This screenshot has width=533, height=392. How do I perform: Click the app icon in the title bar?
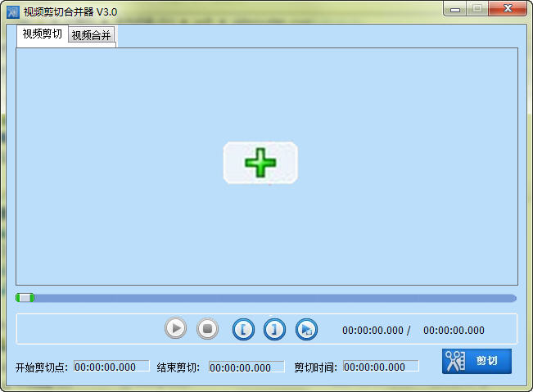(x=13, y=12)
